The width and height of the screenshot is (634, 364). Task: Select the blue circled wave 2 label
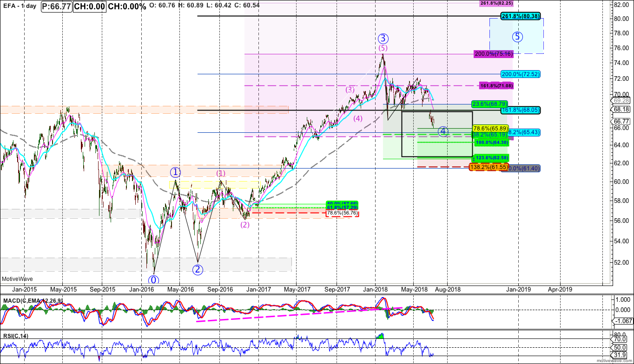198,269
